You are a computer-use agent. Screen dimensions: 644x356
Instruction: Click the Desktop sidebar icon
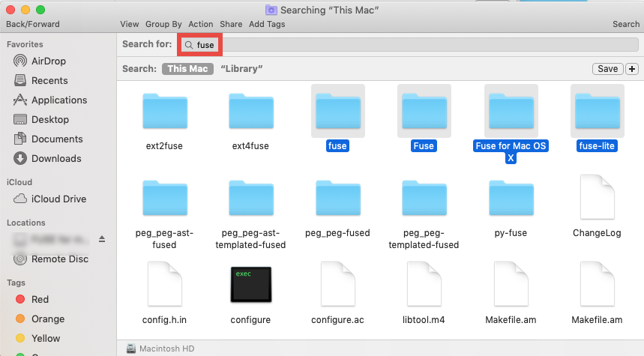coord(20,119)
